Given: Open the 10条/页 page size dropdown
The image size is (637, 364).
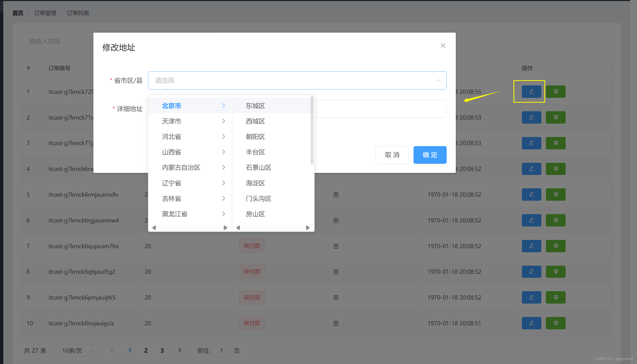Looking at the screenshot, I should pos(76,350).
